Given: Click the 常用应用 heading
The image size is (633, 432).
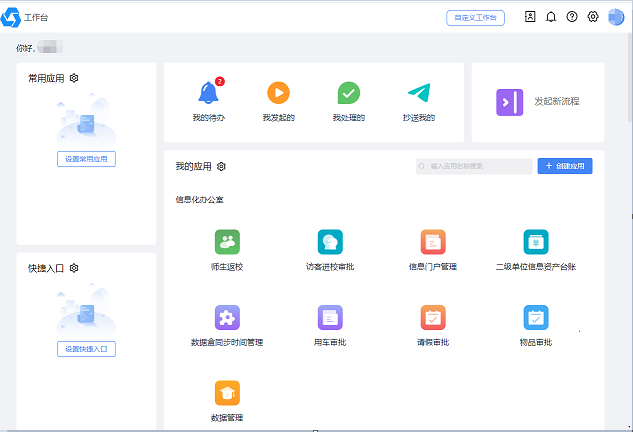Looking at the screenshot, I should (x=46, y=78).
